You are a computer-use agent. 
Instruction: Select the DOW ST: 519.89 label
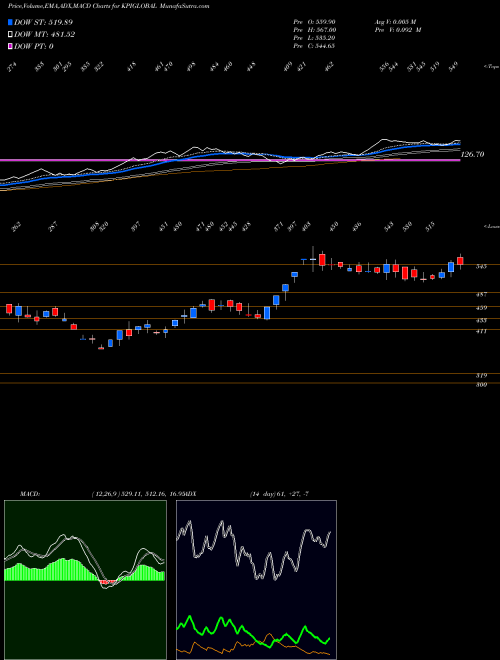[x=43, y=22]
